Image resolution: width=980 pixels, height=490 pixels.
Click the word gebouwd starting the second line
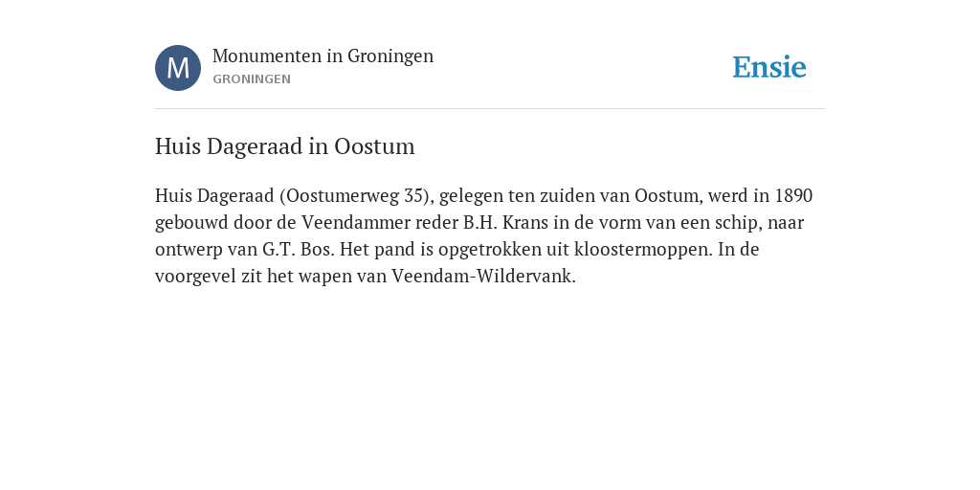tap(191, 223)
